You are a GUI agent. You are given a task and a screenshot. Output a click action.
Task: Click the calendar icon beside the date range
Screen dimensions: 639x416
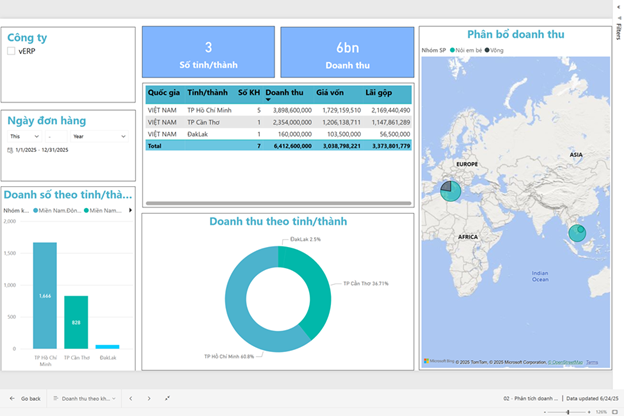pos(10,150)
